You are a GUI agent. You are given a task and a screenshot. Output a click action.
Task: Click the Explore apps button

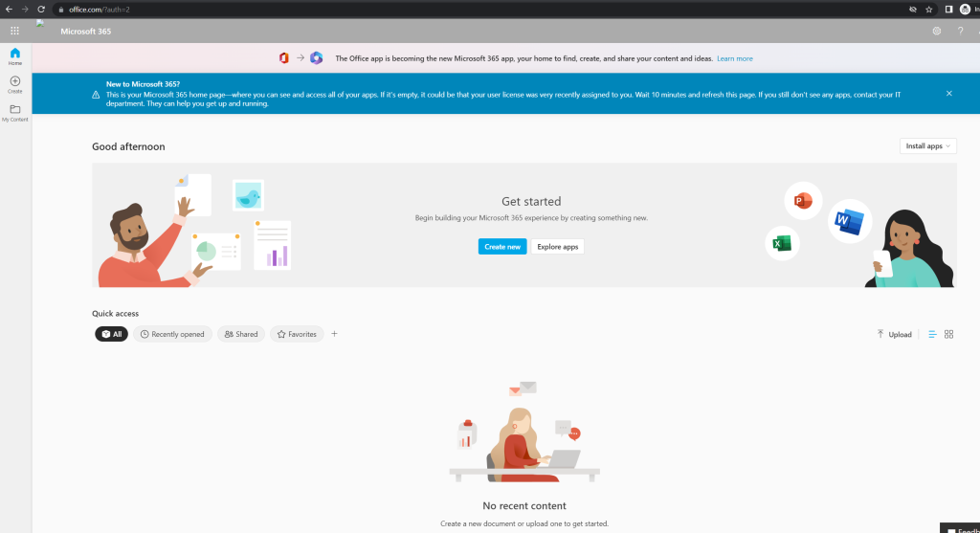558,246
